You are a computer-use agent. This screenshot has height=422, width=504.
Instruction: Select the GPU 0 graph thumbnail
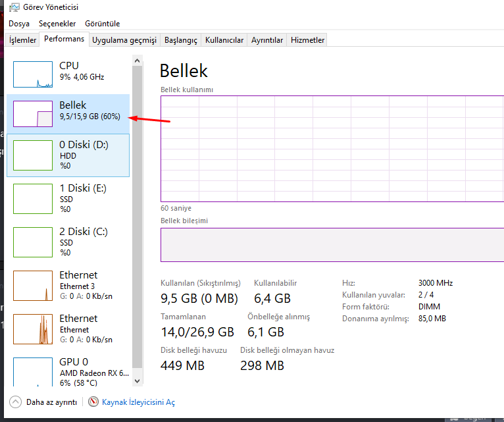[x=33, y=372]
